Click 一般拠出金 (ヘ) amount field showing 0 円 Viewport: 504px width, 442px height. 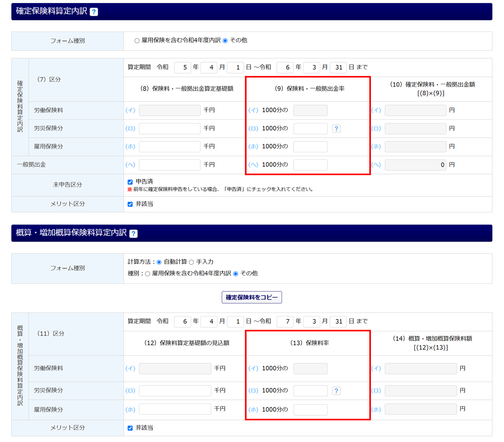pyautogui.click(x=416, y=165)
